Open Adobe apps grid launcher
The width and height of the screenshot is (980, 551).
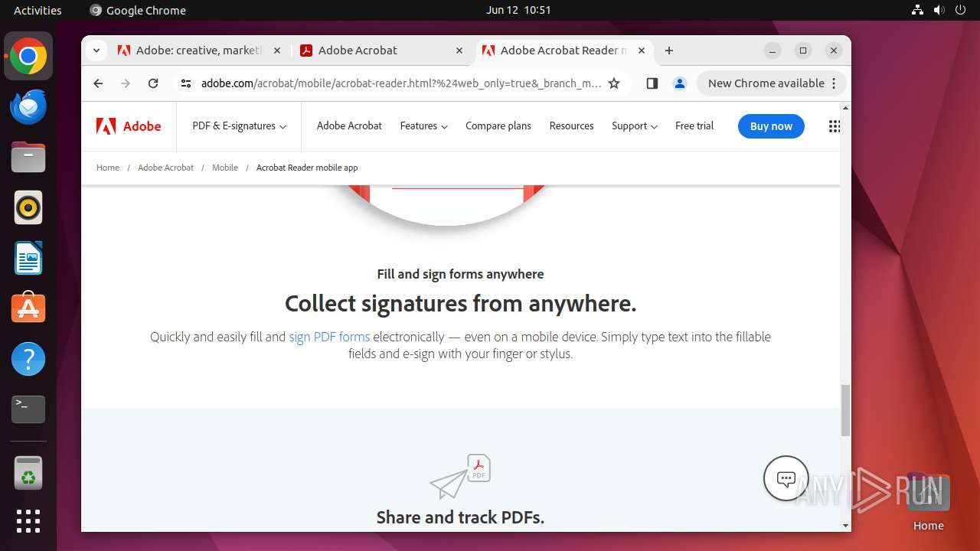pos(835,126)
